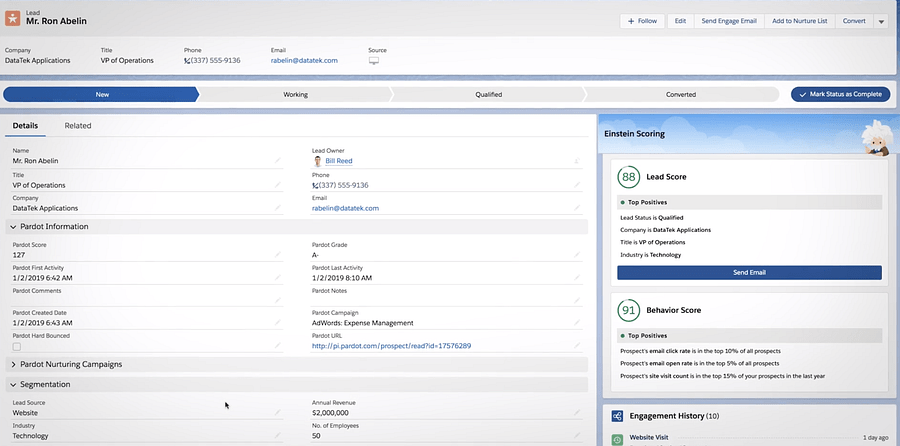Edit Pardot Campaign pencil icon
The height and width of the screenshot is (446, 900).
point(577,323)
